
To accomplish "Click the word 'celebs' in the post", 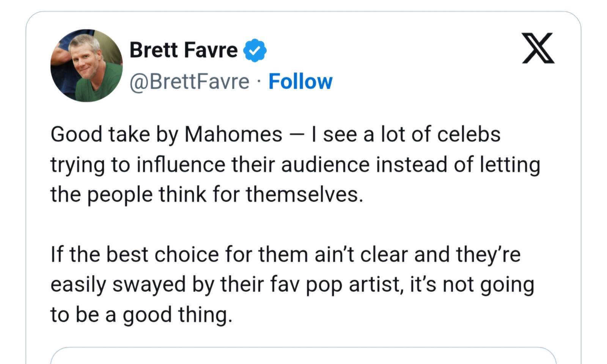I will coord(469,135).
